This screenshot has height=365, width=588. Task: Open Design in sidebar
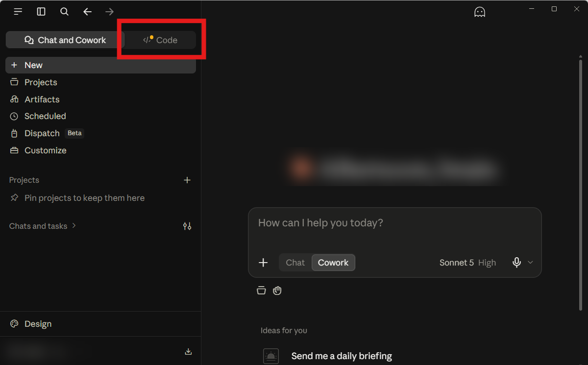(100, 324)
